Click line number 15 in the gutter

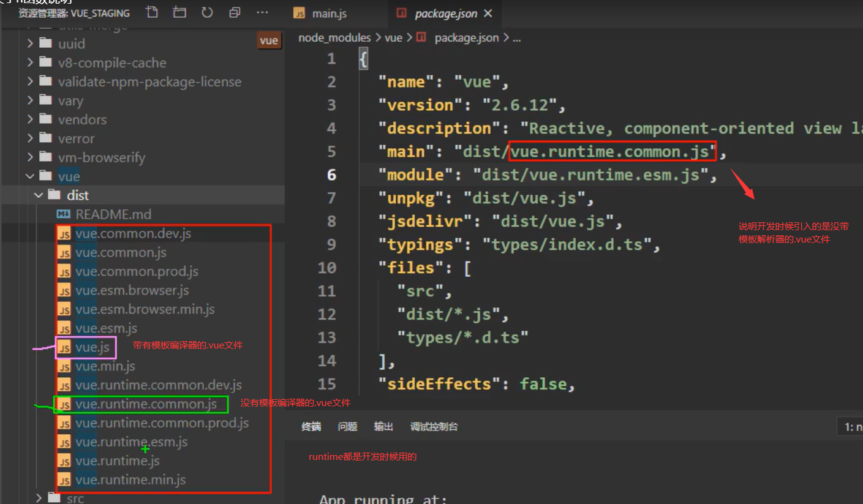[327, 385]
